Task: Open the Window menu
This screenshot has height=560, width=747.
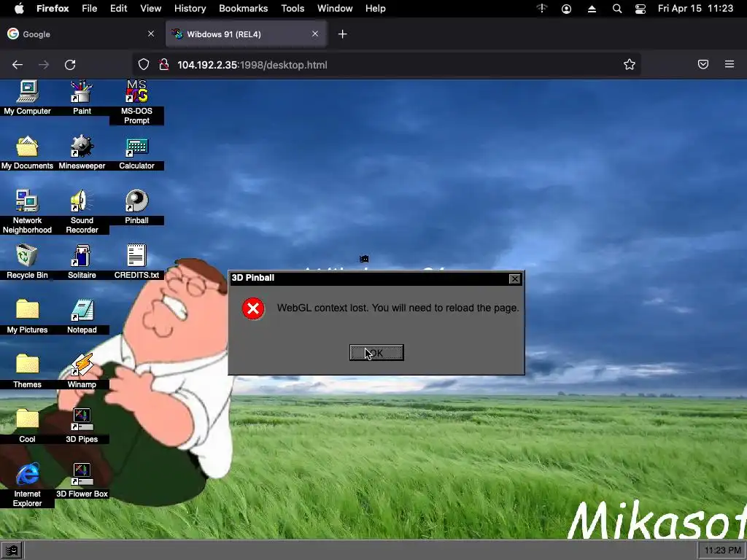Action: (x=335, y=9)
